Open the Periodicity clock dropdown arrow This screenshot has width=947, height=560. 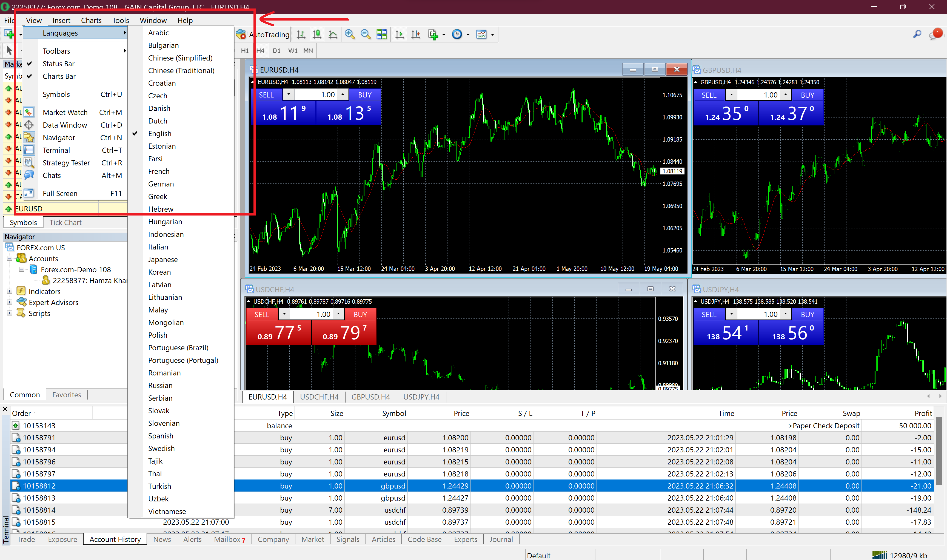point(468,34)
